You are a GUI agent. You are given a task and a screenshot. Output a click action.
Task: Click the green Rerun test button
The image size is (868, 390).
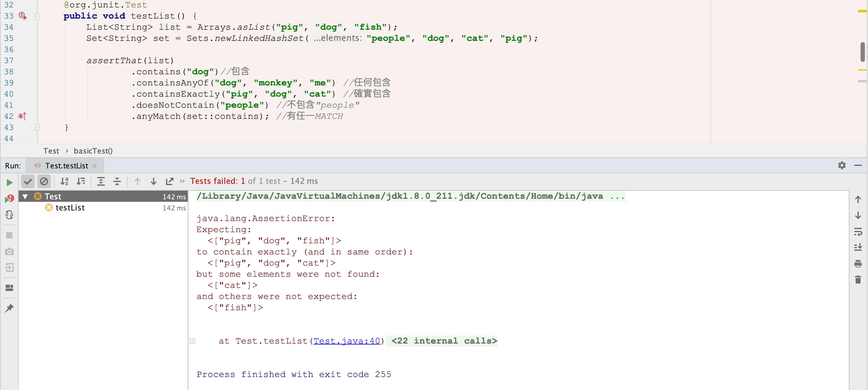[x=9, y=182]
